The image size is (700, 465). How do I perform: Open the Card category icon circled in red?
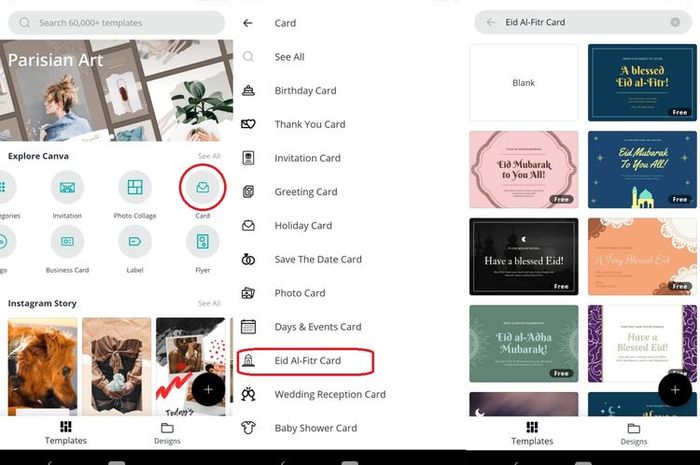point(202,187)
